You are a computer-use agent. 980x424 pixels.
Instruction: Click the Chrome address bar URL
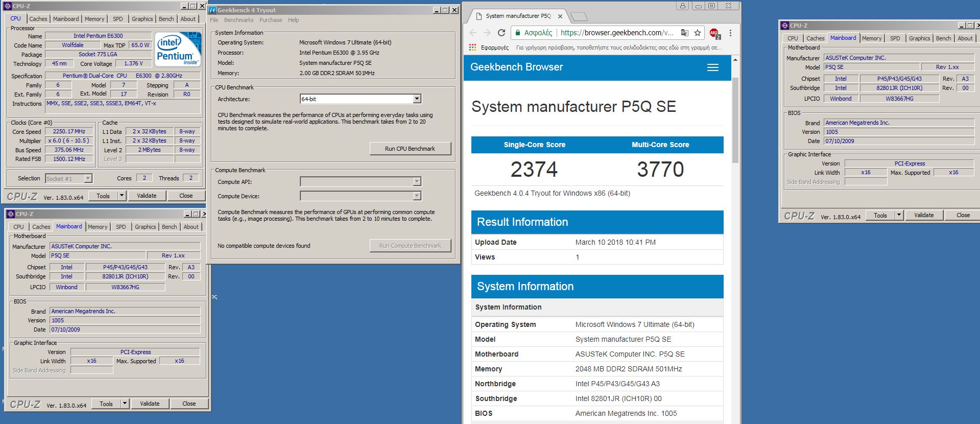click(x=617, y=33)
